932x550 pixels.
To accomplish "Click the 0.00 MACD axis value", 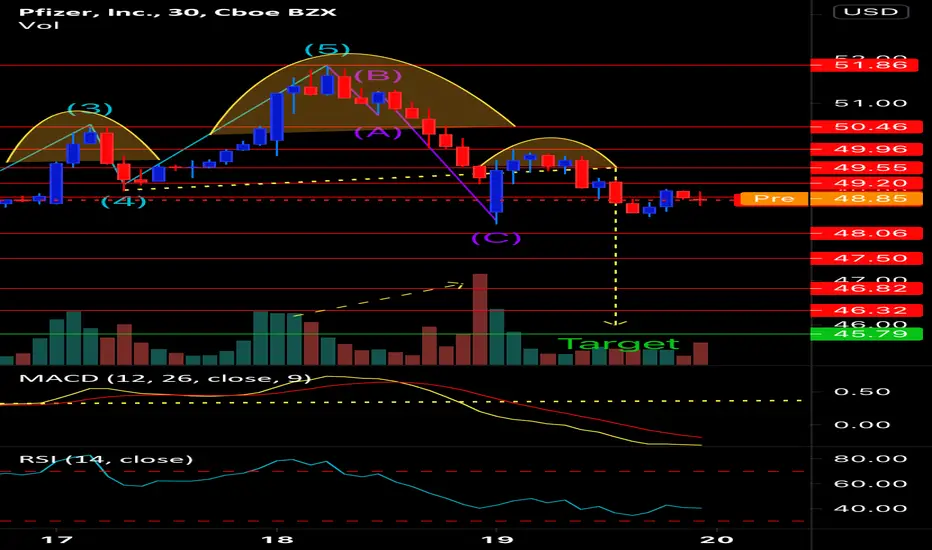I will coord(862,425).
